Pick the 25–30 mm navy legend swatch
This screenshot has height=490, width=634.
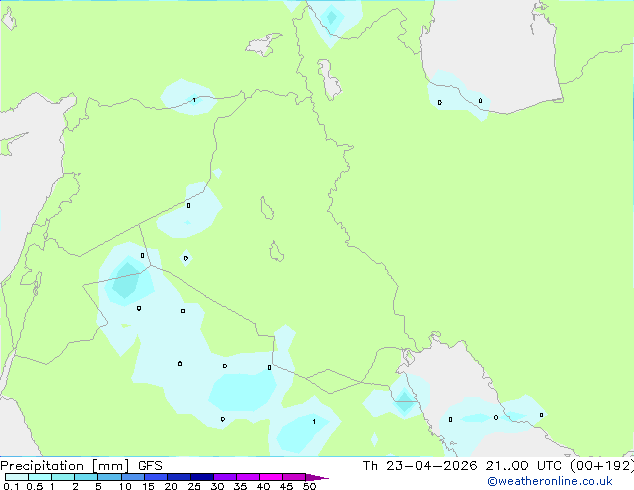tap(202, 477)
